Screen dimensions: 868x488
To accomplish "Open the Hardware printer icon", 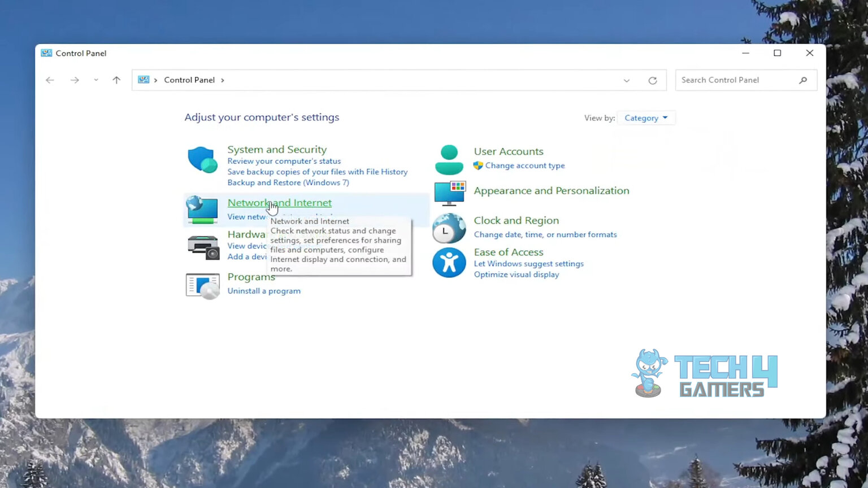I will 203,247.
